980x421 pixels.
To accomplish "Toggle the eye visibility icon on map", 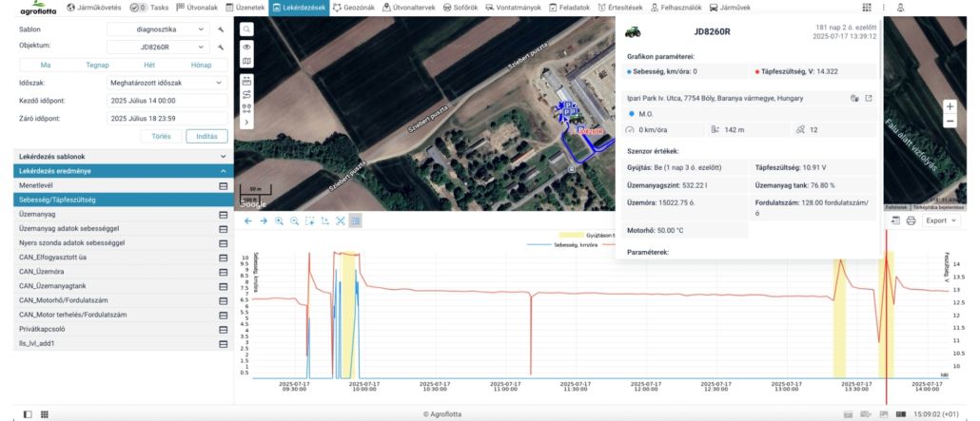I will (246, 47).
